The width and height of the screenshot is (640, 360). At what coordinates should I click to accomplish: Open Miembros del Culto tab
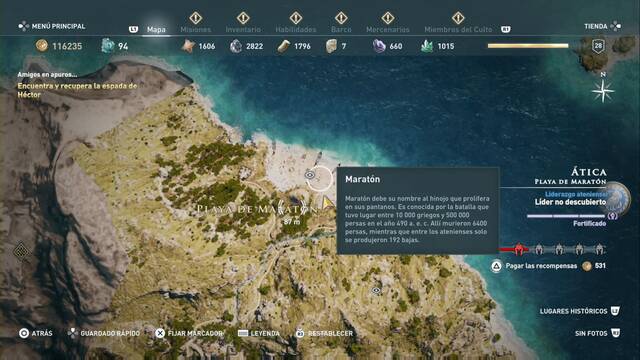point(458,29)
